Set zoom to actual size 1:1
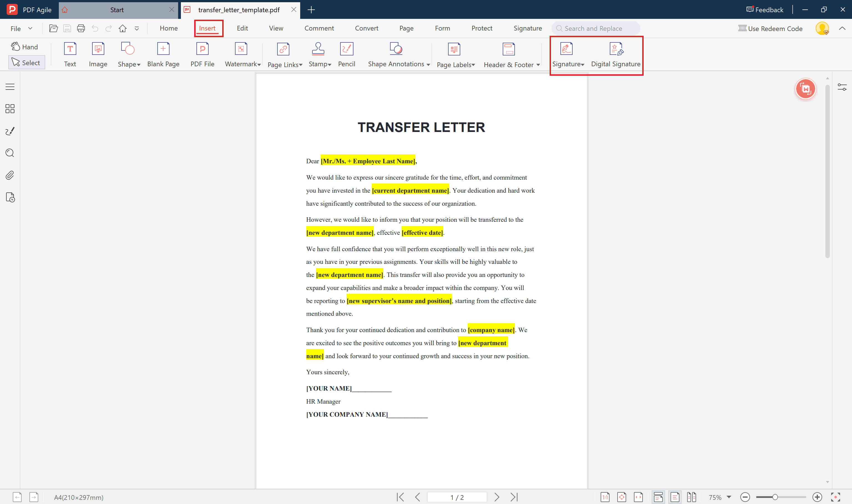The image size is (852, 504). (605, 497)
